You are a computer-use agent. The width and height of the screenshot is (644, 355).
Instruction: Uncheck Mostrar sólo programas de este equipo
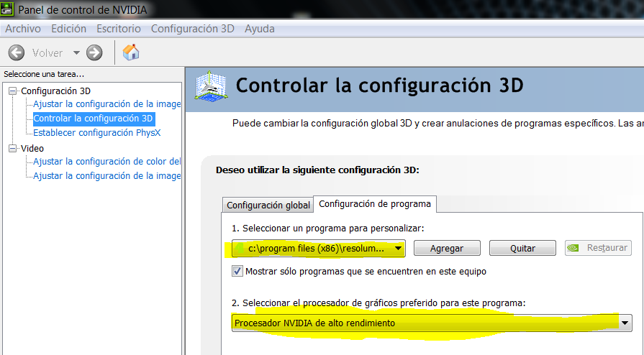(x=237, y=272)
